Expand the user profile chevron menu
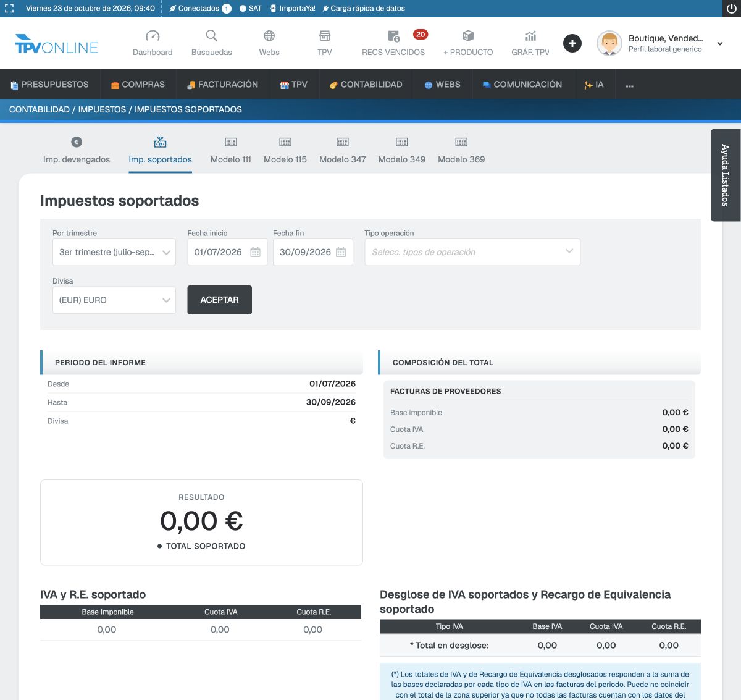The image size is (741, 700). [x=720, y=44]
